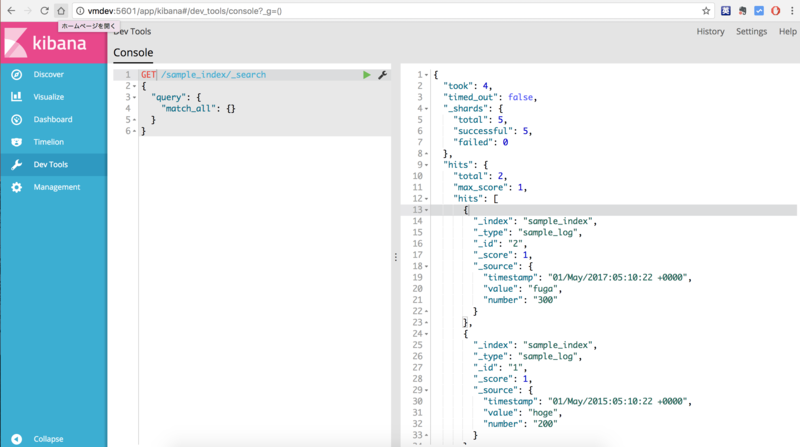Viewport: 800px width, 447px height.
Task: Open the Dashboard section
Action: tap(54, 119)
